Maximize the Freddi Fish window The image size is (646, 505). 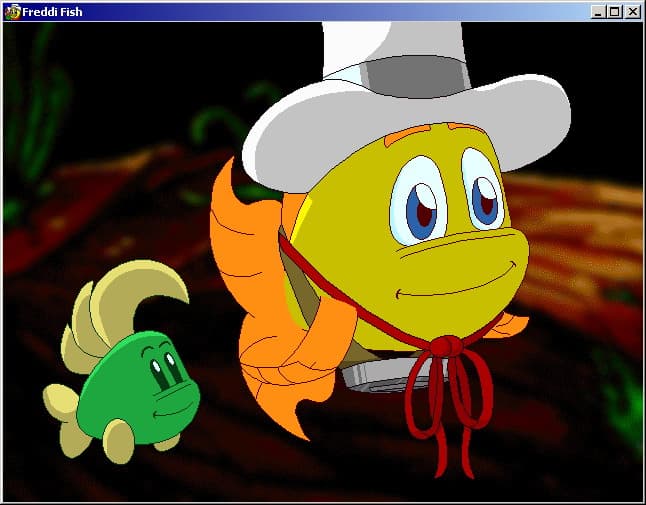(x=614, y=12)
